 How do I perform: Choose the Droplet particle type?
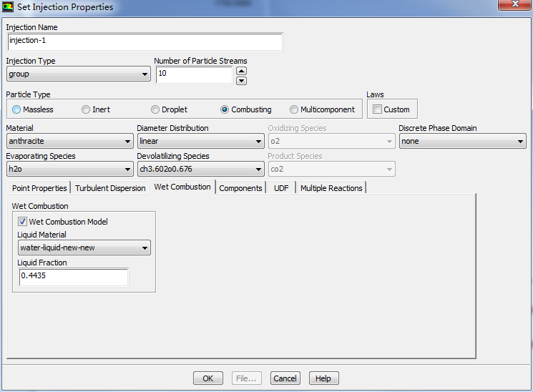[155, 109]
